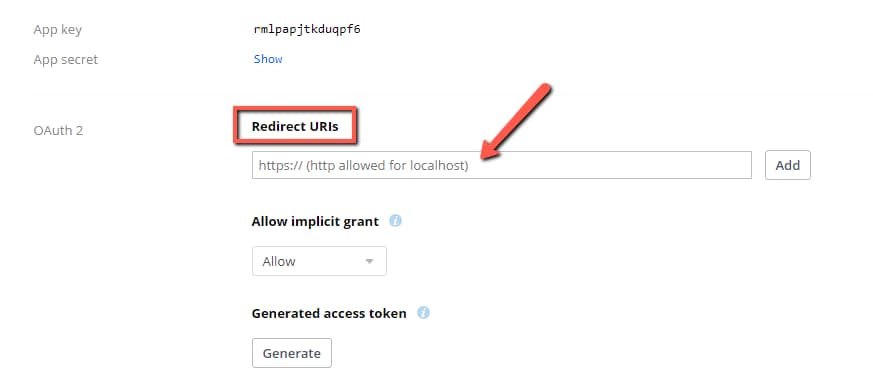Click the OAuth 2 section label

[58, 131]
